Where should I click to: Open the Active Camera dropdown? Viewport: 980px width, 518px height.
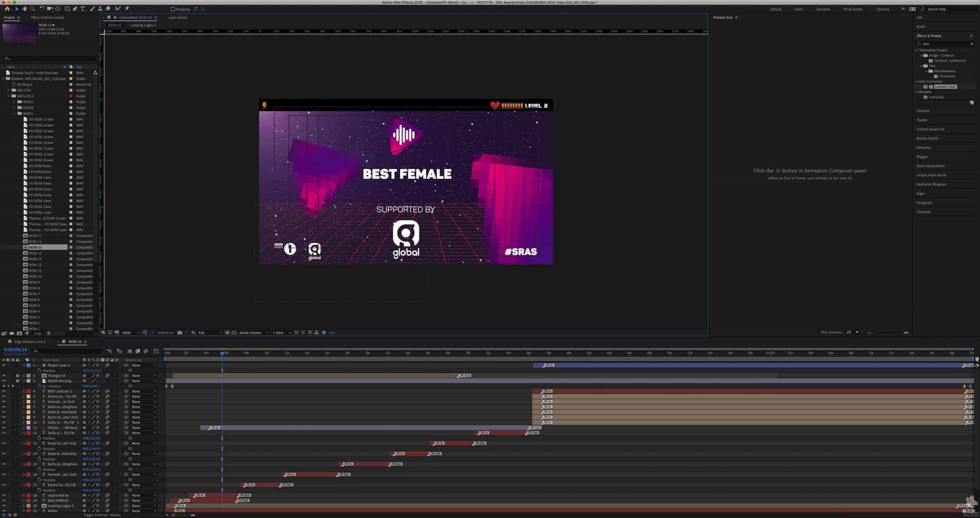coord(253,333)
